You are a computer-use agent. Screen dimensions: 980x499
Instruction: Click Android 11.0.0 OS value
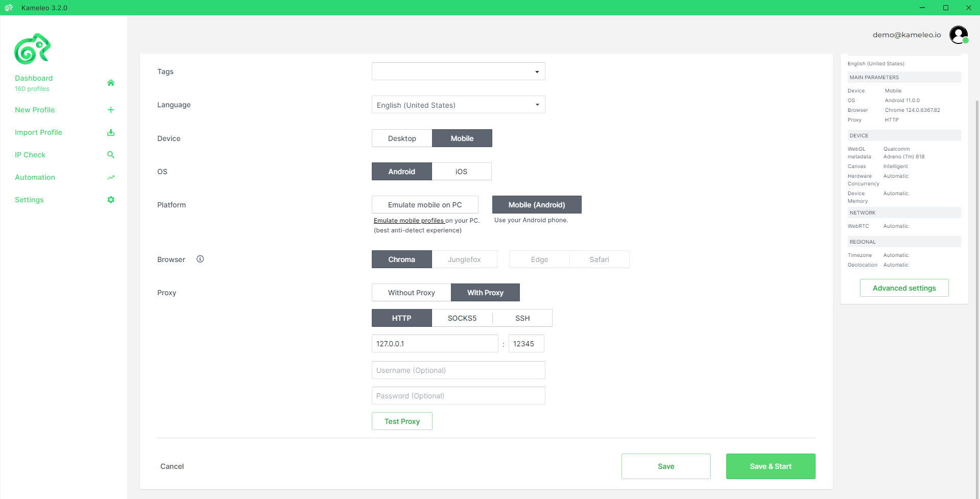[x=902, y=101]
